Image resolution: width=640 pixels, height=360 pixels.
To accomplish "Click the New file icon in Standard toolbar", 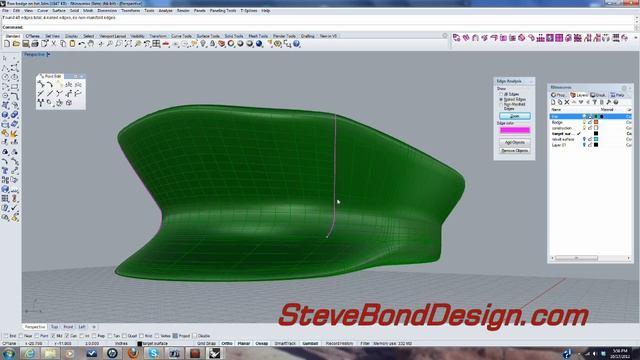I will (x=7, y=44).
